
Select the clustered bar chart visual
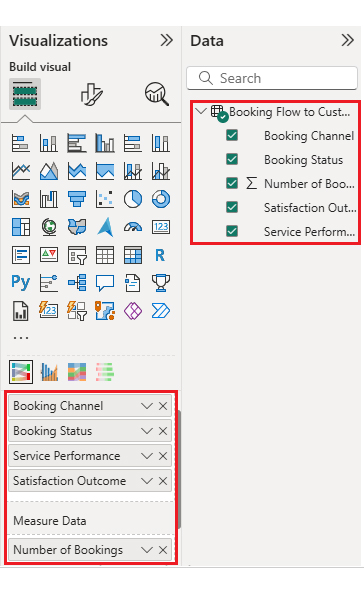pos(77,143)
